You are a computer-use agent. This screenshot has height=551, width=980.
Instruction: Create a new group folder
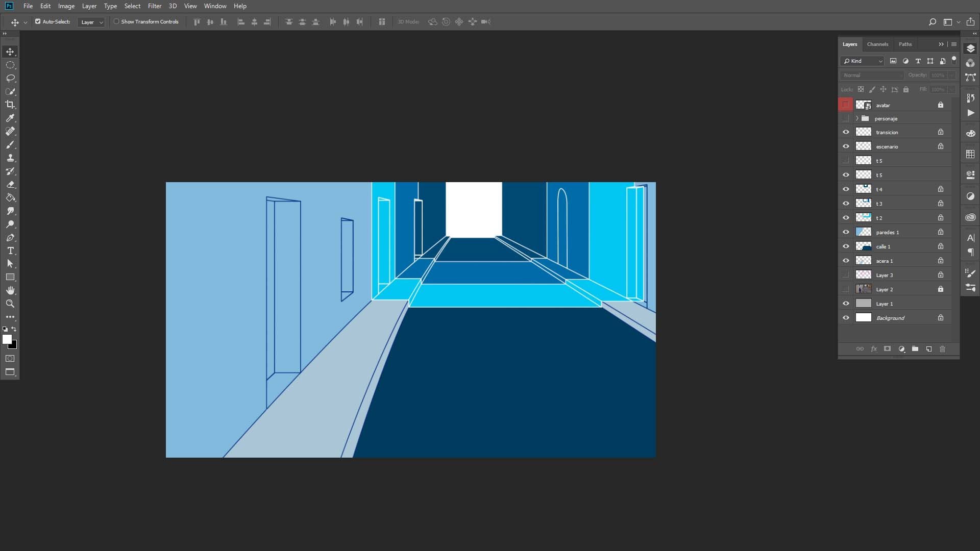[915, 349]
